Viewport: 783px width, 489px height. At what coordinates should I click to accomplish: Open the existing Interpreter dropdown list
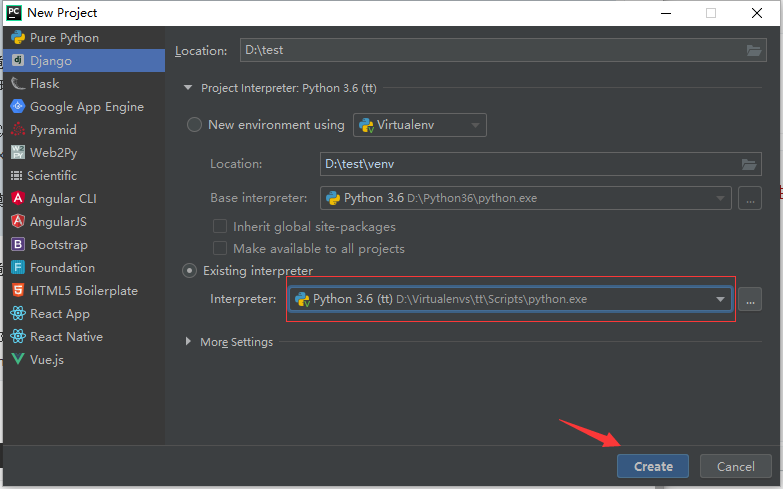point(720,299)
